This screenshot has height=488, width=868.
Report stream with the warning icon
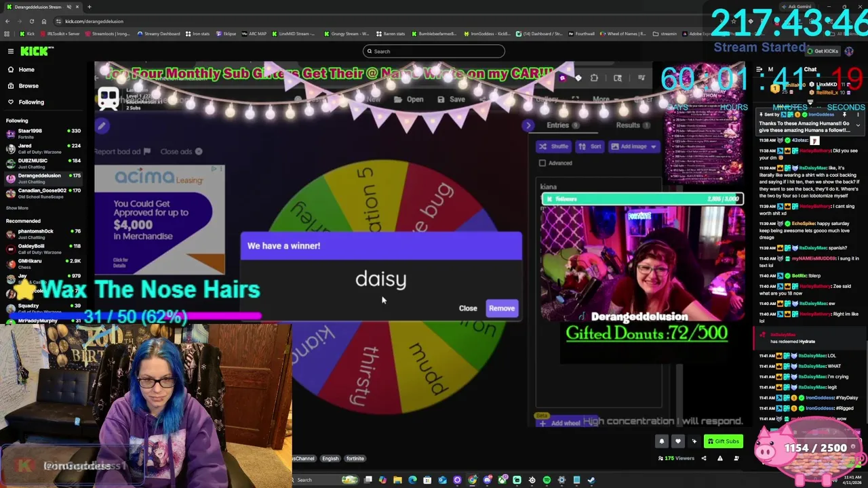click(x=720, y=458)
